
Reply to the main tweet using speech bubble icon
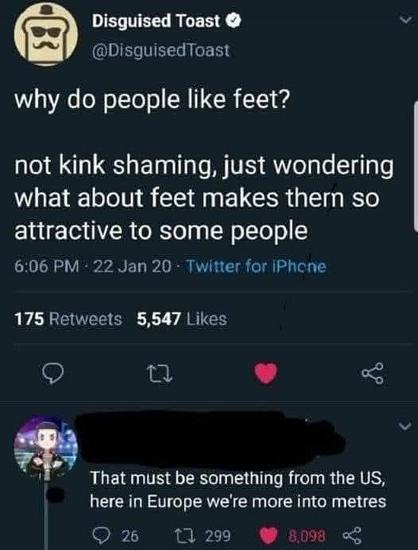click(x=53, y=373)
